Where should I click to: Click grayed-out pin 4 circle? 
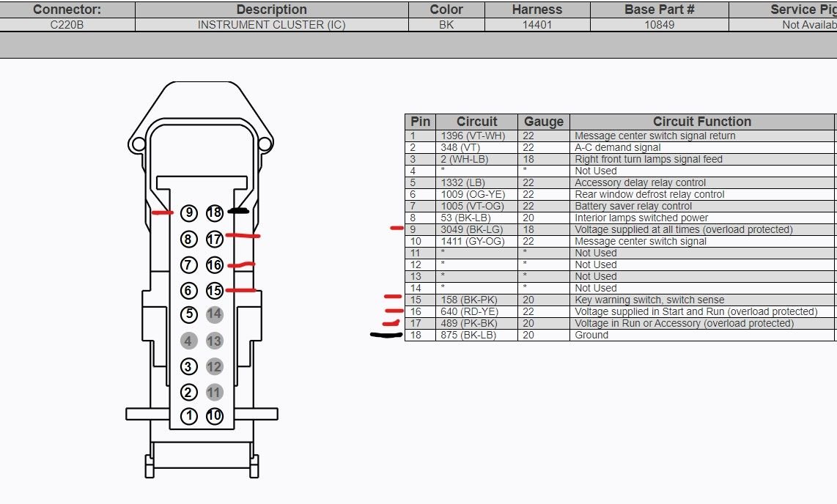189,341
